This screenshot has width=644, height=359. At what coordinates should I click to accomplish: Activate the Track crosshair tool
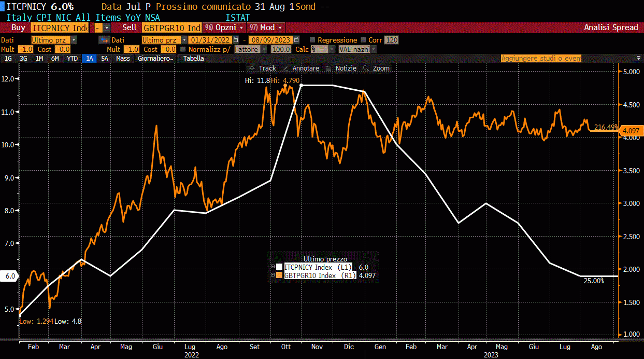coord(262,68)
